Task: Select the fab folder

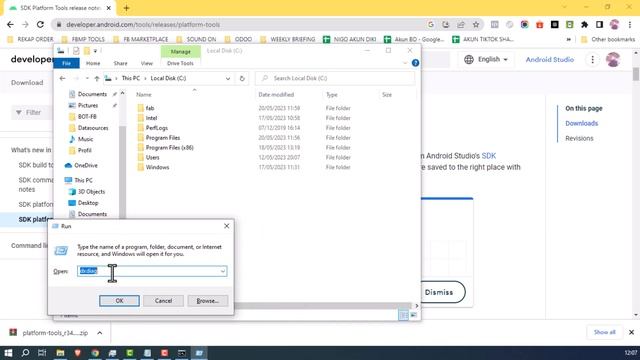Action: [x=150, y=108]
